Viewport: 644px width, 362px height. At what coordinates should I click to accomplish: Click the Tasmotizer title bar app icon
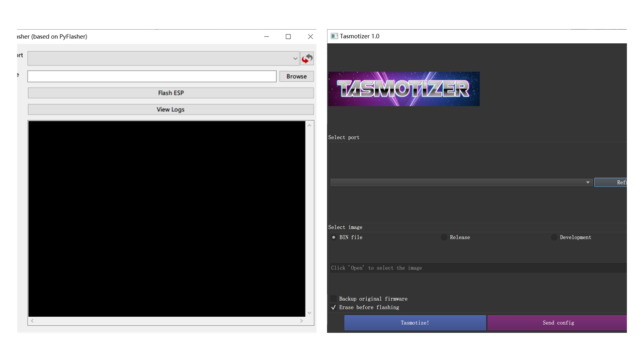(334, 36)
